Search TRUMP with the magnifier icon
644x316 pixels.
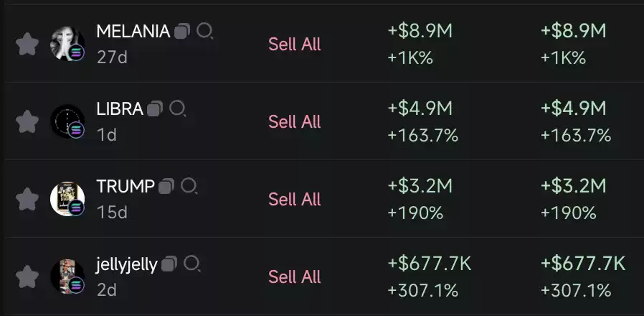tap(189, 186)
